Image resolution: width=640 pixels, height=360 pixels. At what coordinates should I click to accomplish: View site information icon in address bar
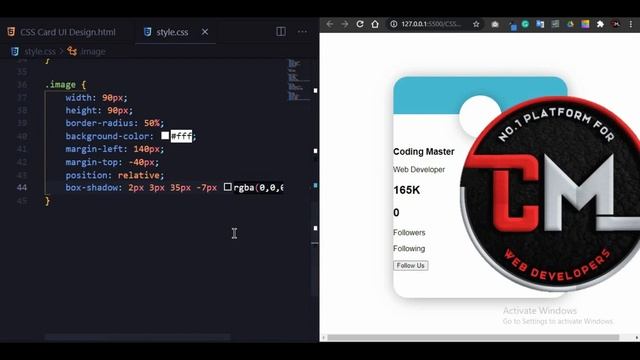click(x=393, y=24)
